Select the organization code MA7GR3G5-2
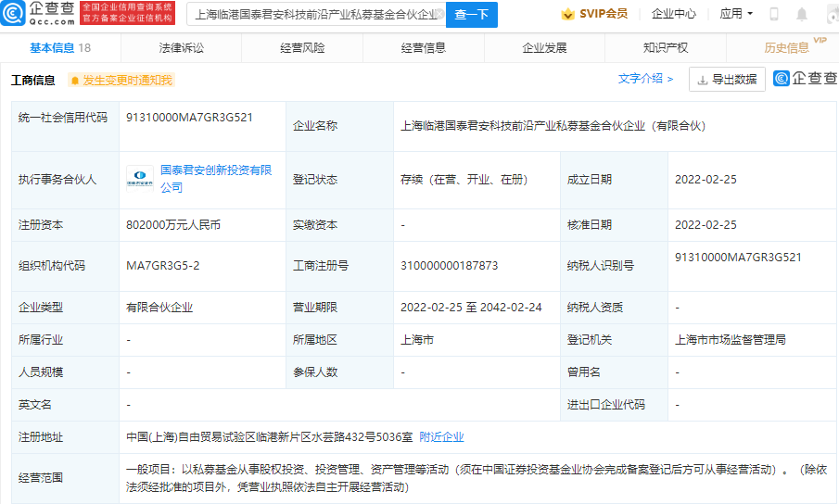Viewport: 839px width, 504px height. click(x=162, y=266)
